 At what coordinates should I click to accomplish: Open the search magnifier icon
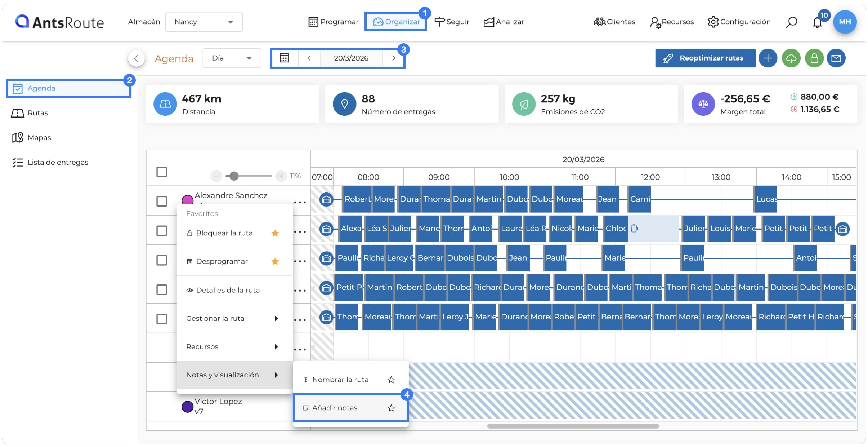click(x=791, y=22)
